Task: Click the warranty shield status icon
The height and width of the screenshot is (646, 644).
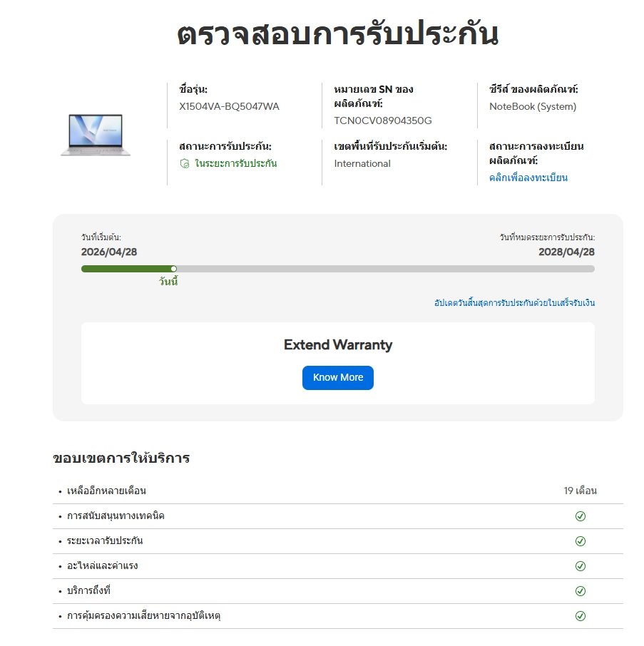Action: [185, 163]
